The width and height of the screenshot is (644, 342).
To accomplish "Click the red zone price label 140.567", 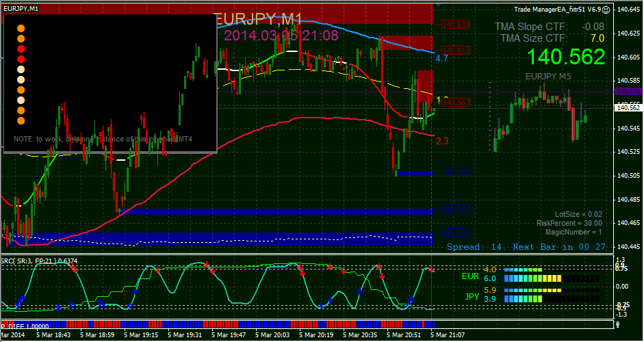I will pos(456,102).
